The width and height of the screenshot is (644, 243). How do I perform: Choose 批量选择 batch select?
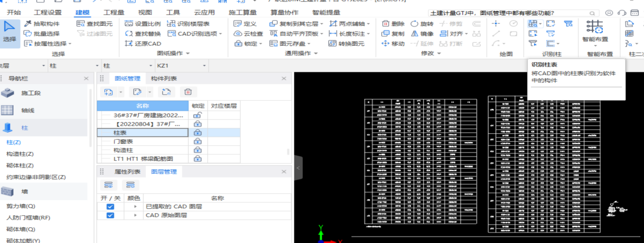(42, 33)
